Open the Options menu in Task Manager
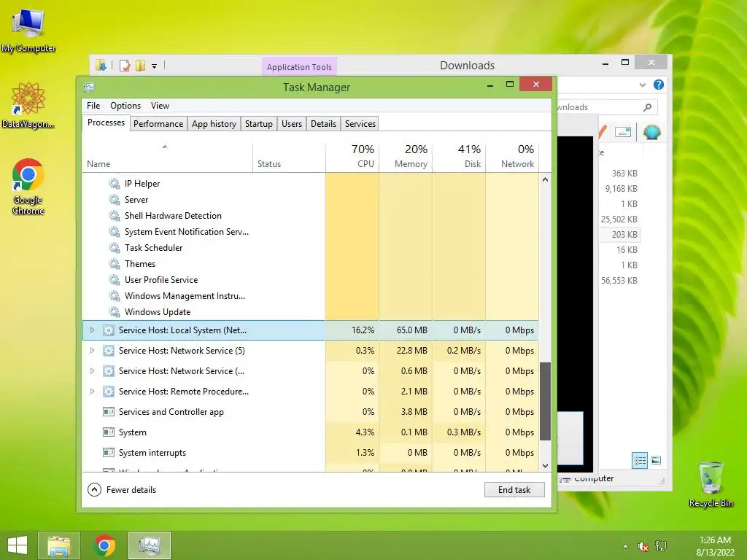The width and height of the screenshot is (747, 560). (125, 106)
